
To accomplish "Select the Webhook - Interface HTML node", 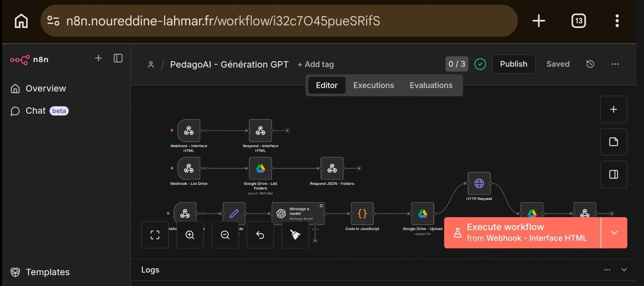I will (189, 130).
